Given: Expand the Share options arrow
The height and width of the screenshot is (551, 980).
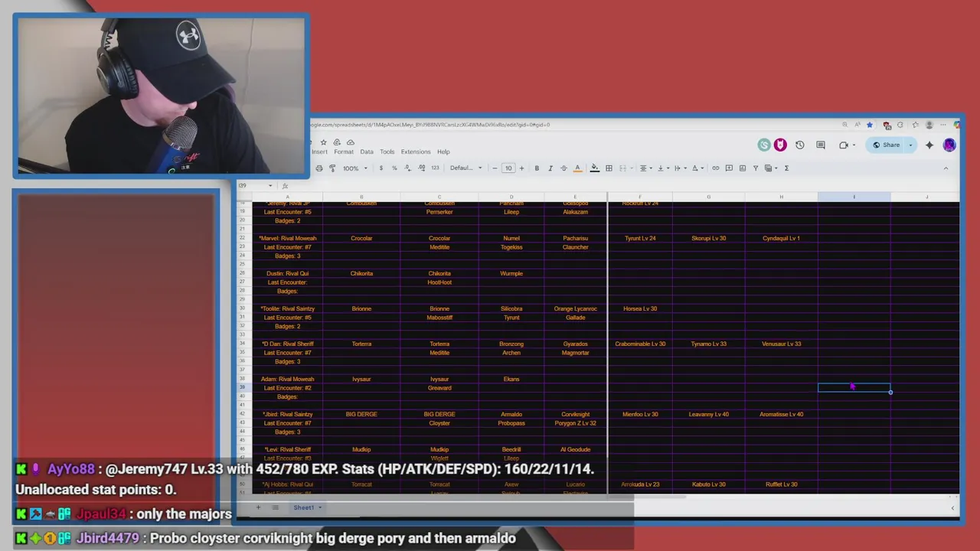Looking at the screenshot, I should (910, 145).
